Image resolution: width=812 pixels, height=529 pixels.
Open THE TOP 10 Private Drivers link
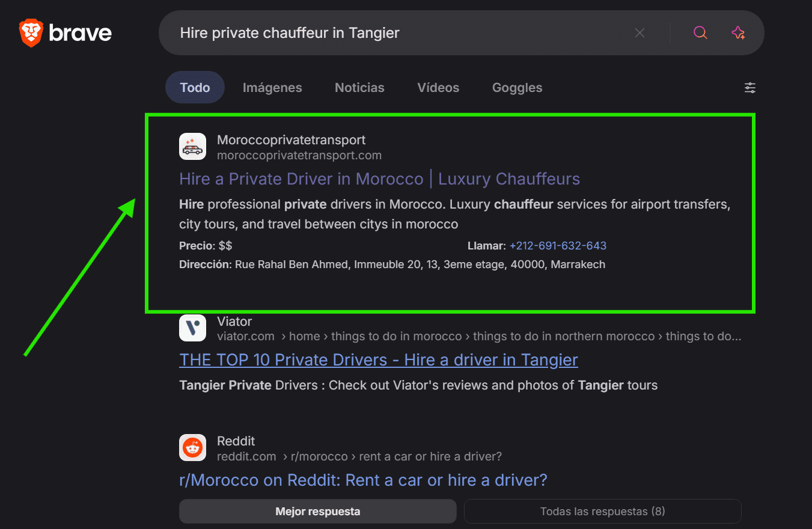pos(378,360)
